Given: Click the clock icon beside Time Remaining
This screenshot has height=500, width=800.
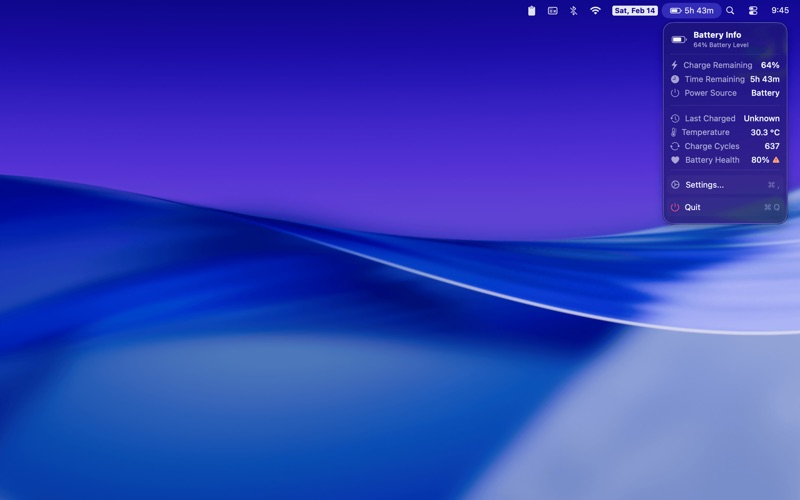Looking at the screenshot, I should [x=674, y=79].
